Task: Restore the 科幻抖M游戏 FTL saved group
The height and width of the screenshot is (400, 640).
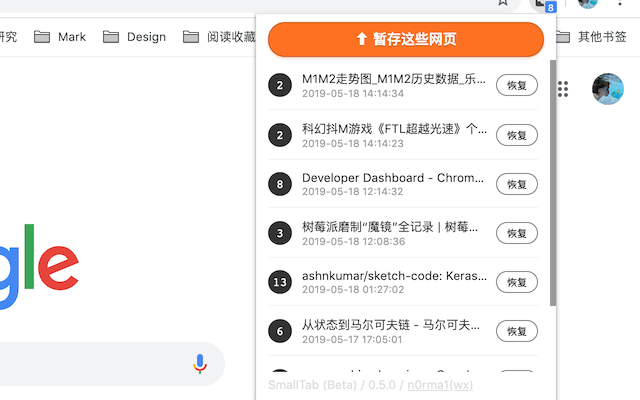Action: 517,135
